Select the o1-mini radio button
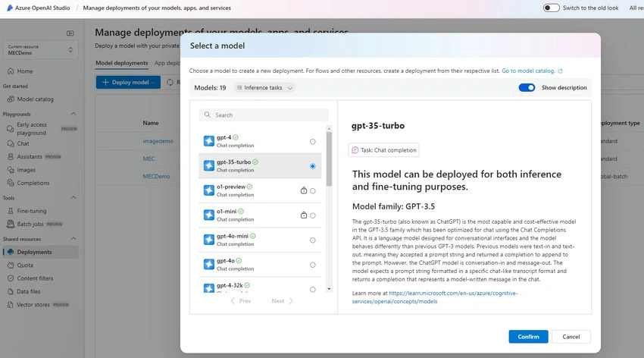 pyautogui.click(x=313, y=215)
